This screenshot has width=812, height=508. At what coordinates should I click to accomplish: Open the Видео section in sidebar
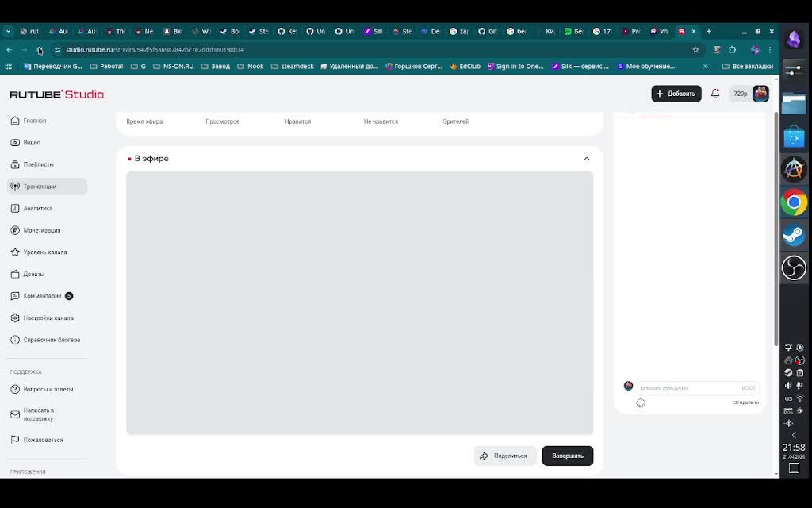[x=25, y=143]
